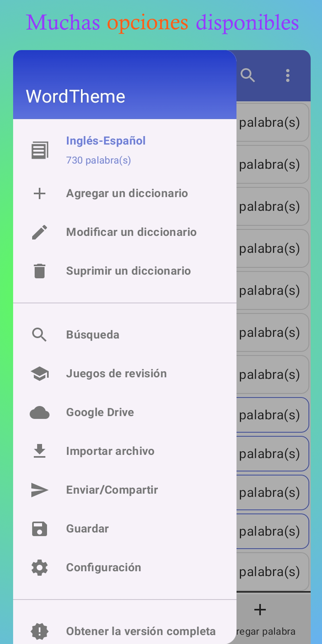Click the Agregar un diccionario label
The width and height of the screenshot is (322, 644).
127,193
